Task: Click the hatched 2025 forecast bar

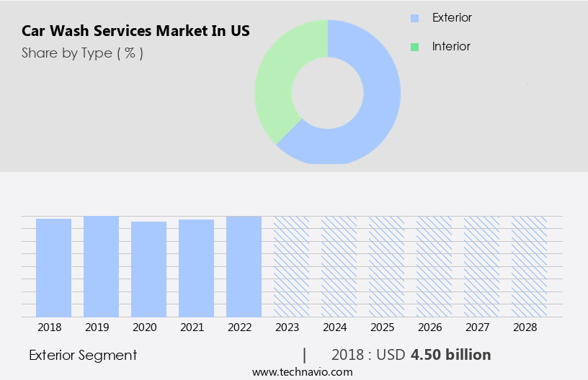Action: tap(386, 266)
